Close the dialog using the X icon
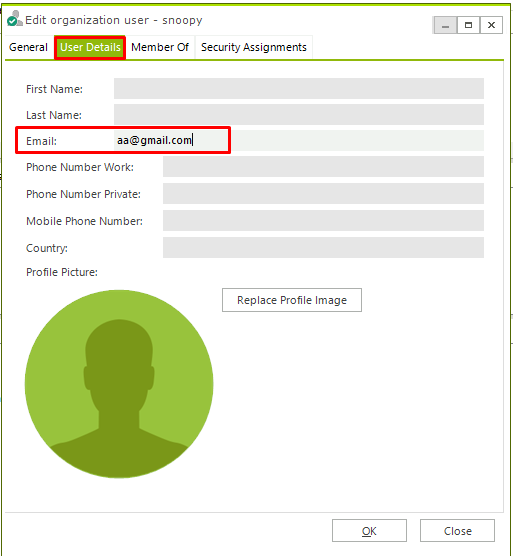The image size is (513, 556). 491,25
